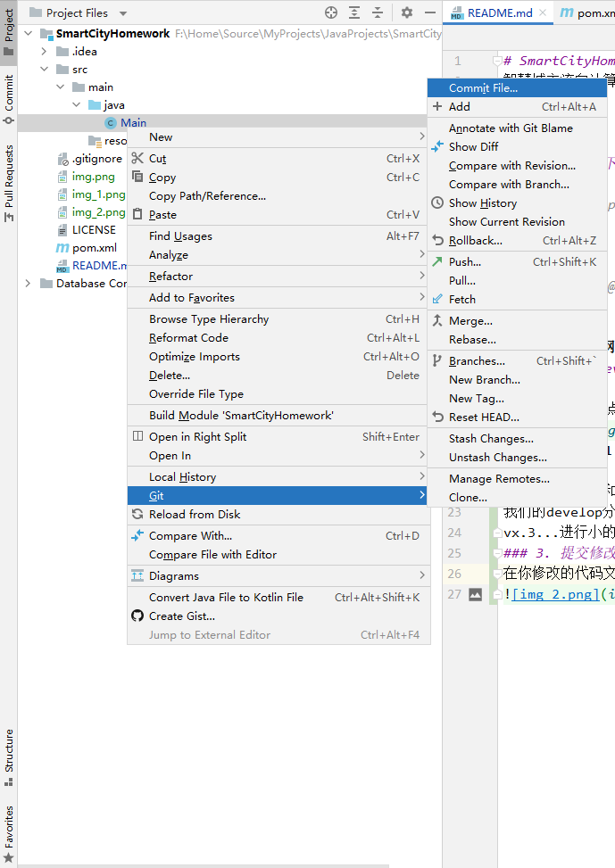
Task: Collapse the java folder
Action: click(77, 104)
